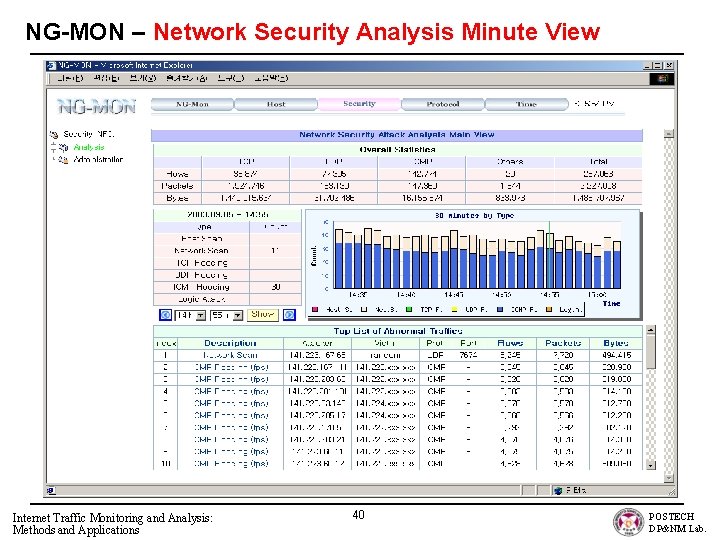Viewport: 720px width, 540px height.
Task: Click the Internet Explorer title bar page icon
Action: coord(52,66)
